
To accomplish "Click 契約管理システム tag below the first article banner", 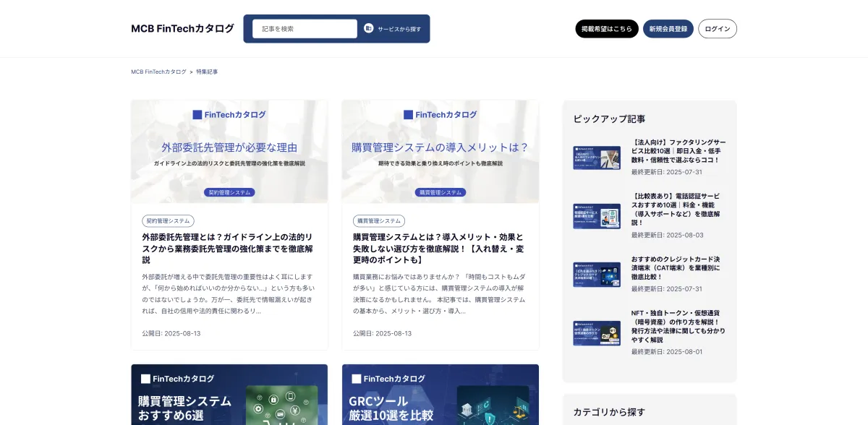I will (x=168, y=221).
